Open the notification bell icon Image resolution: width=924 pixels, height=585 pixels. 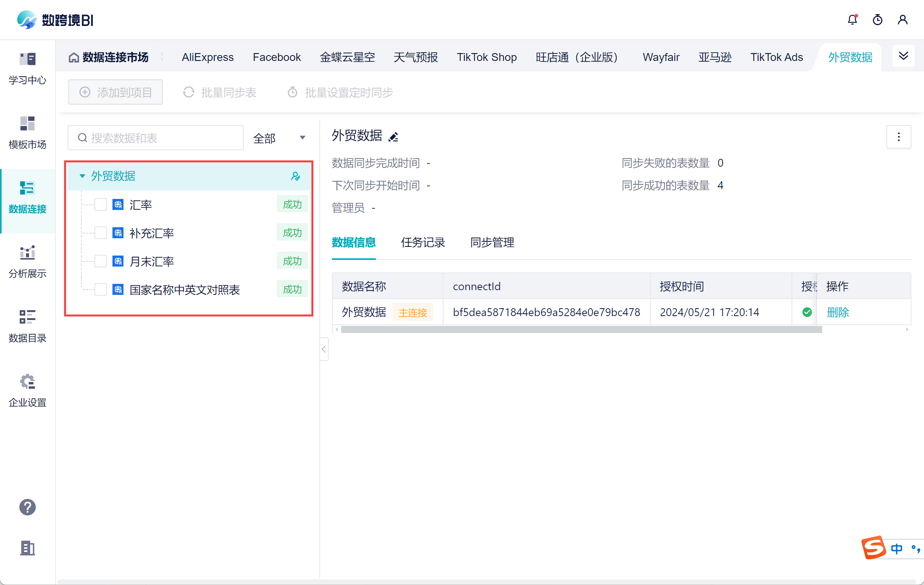852,20
